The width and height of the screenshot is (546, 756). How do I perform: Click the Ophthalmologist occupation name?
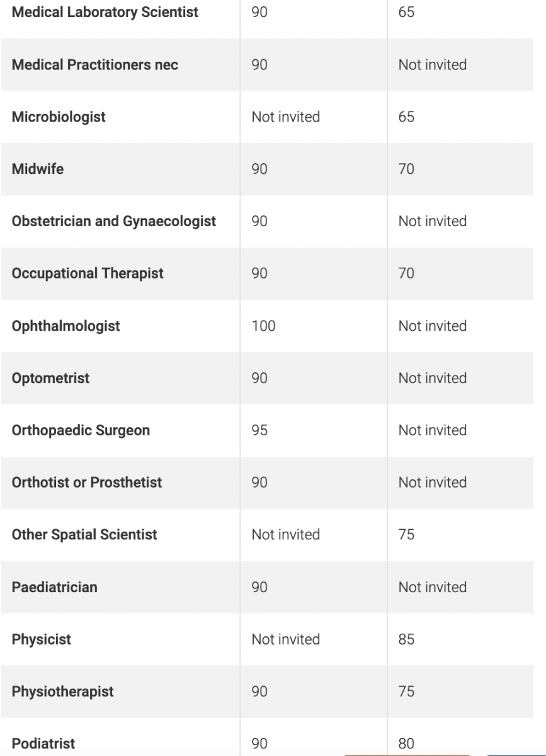pos(66,326)
